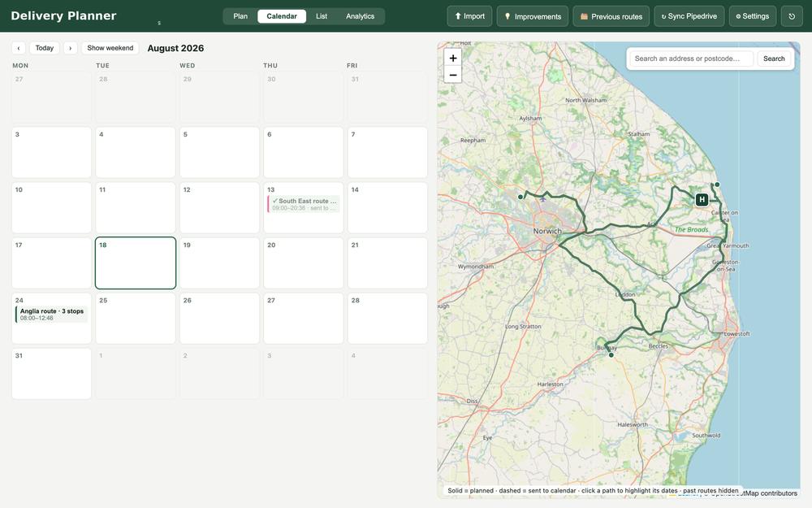Switch to the Calendar tab
The image size is (812, 508).
(282, 16)
